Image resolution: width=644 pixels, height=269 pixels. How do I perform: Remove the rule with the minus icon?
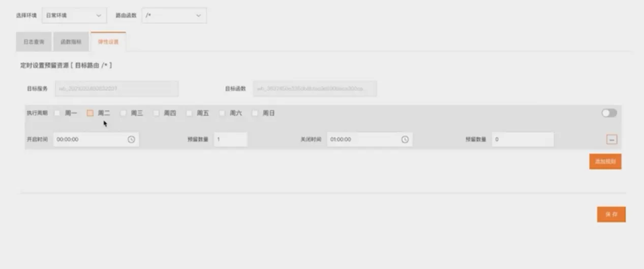(612, 140)
